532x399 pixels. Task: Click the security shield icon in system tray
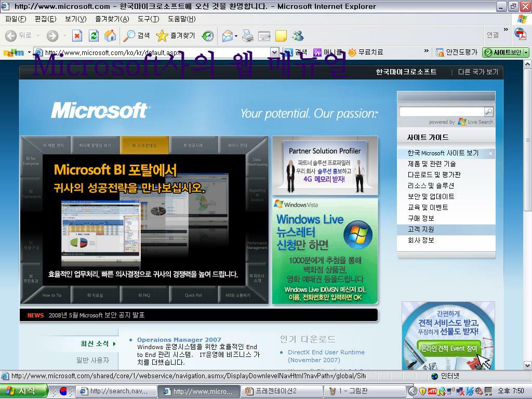[422, 391]
